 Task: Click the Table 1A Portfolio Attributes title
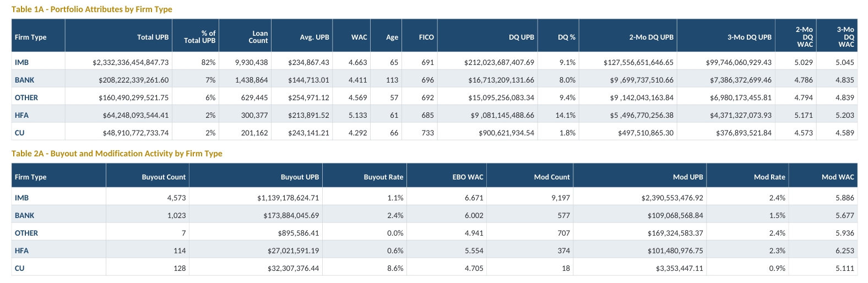click(92, 9)
